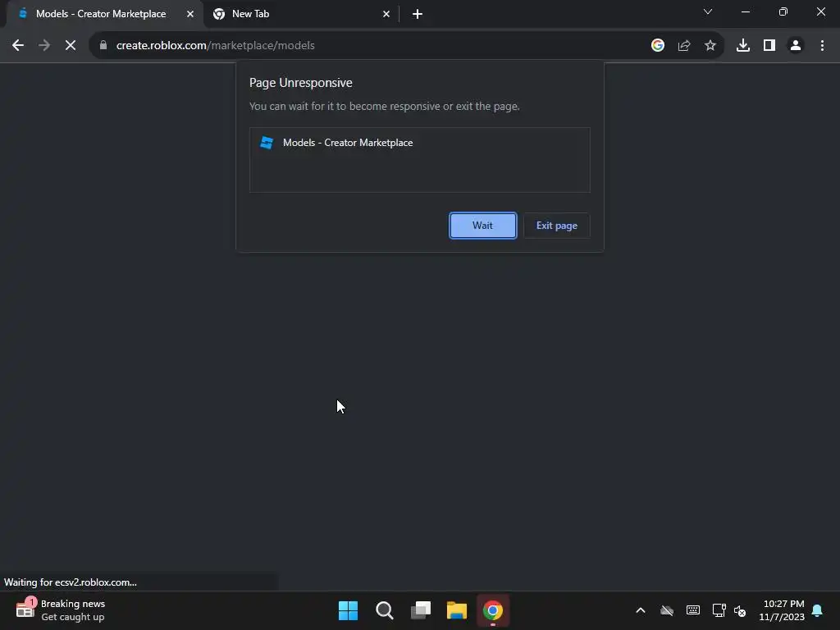Click the Roblox icon in the dialog list
This screenshot has height=630, width=840.
click(267, 143)
